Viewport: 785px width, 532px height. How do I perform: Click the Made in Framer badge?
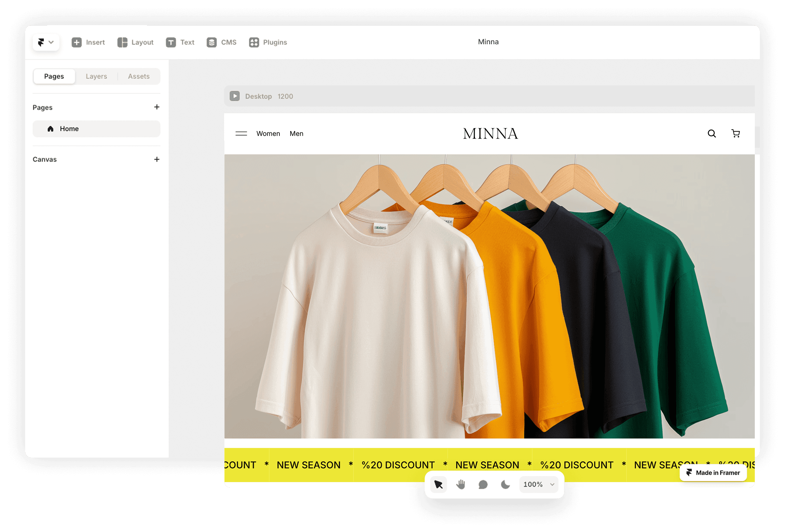713,473
